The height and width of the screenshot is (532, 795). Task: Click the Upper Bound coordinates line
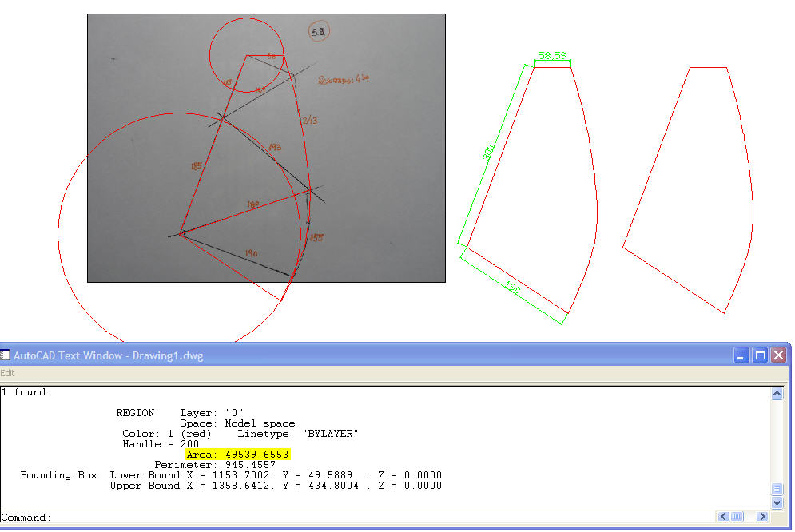pos(276,486)
